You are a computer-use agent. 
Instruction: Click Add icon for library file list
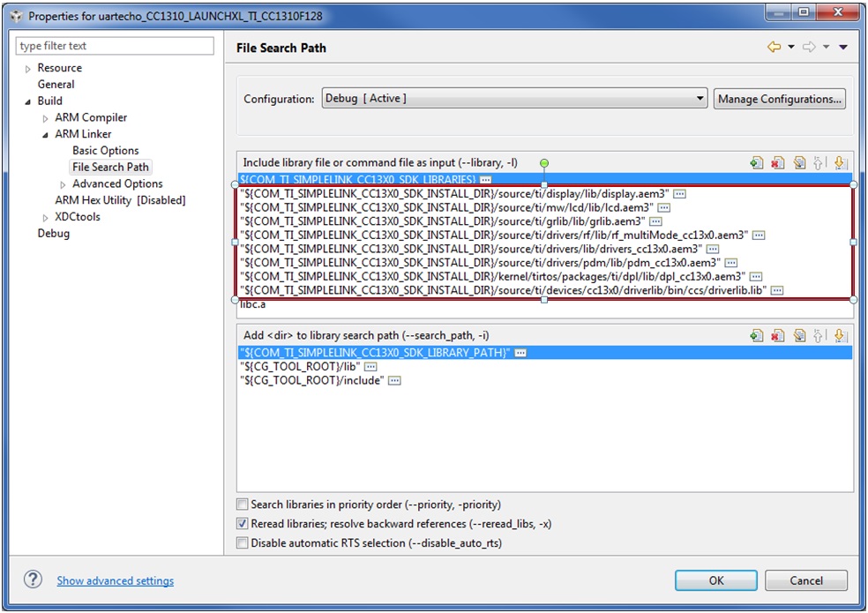click(756, 162)
